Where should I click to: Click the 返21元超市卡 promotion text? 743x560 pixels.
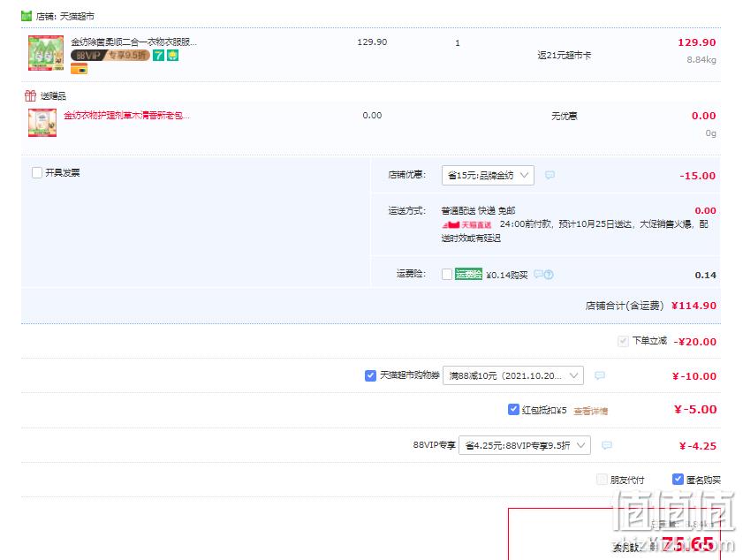565,56
